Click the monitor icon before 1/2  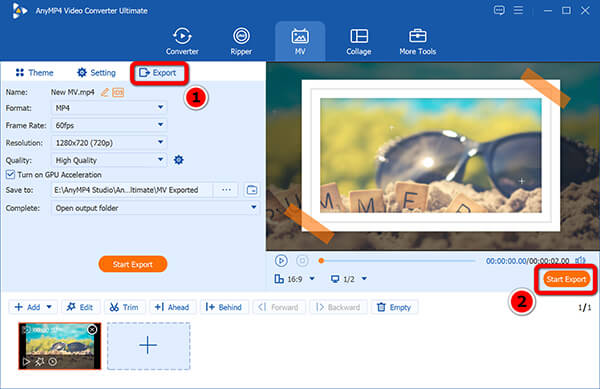click(335, 279)
